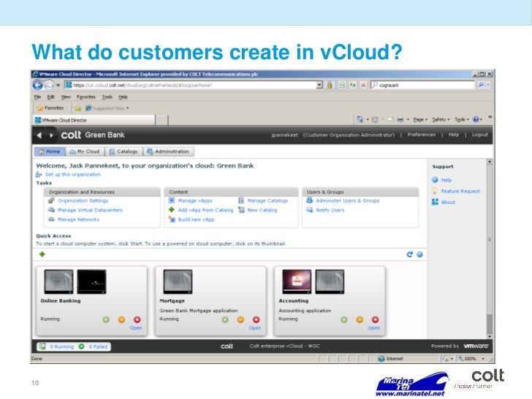
Task: Stop the Mortgage vApp with red button
Action: (x=256, y=319)
